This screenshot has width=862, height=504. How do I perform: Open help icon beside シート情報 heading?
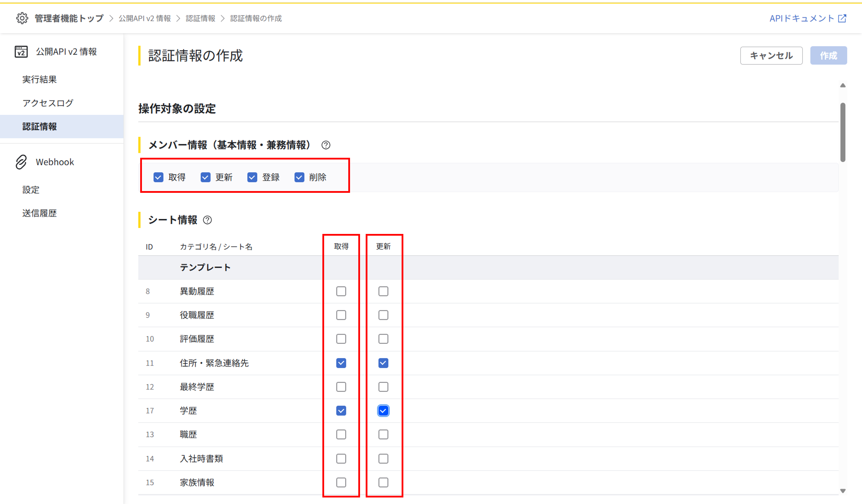pyautogui.click(x=207, y=220)
